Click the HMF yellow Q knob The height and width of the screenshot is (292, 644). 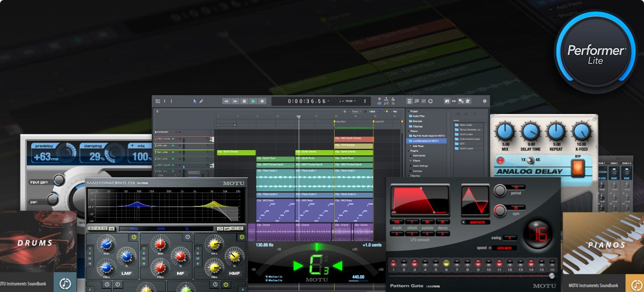pyautogui.click(x=234, y=257)
